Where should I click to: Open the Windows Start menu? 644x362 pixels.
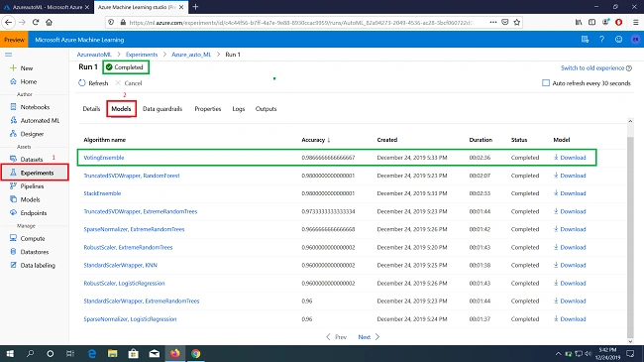10,354
